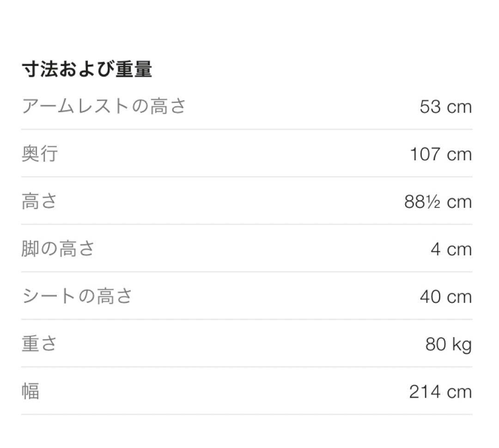Click the 214 cm width value
This screenshot has width=499, height=448.
point(440,392)
